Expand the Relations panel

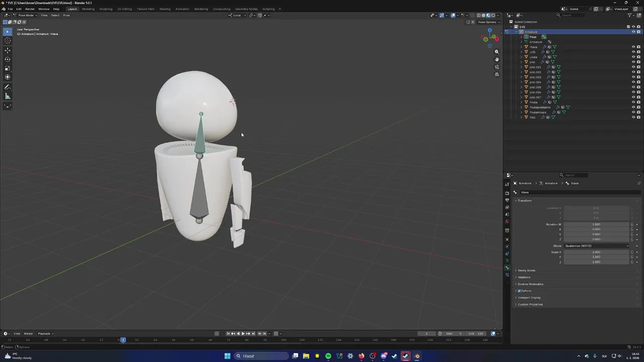pyautogui.click(x=524, y=277)
